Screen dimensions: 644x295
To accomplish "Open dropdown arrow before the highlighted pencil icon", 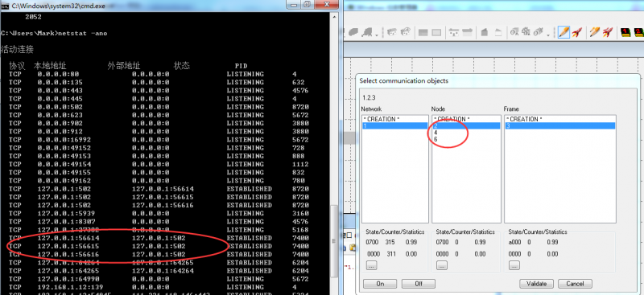I will 548,35.
